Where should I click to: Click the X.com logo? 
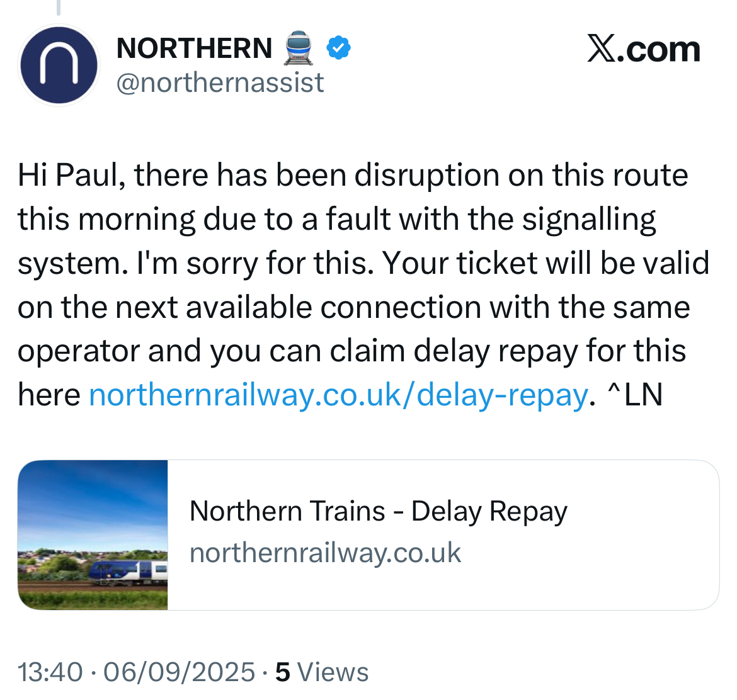643,50
